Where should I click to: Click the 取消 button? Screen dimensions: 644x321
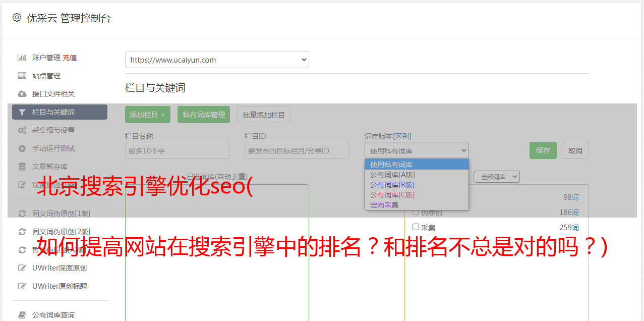coord(575,150)
